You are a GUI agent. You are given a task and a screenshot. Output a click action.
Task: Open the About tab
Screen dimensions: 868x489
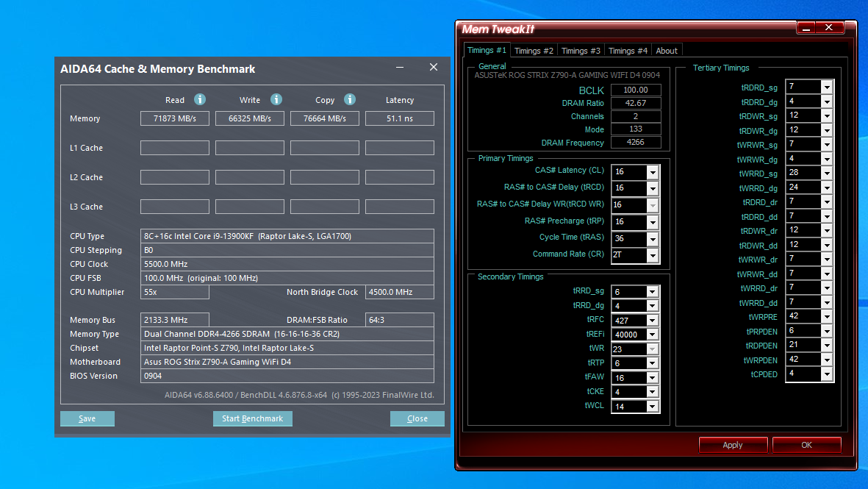667,51
